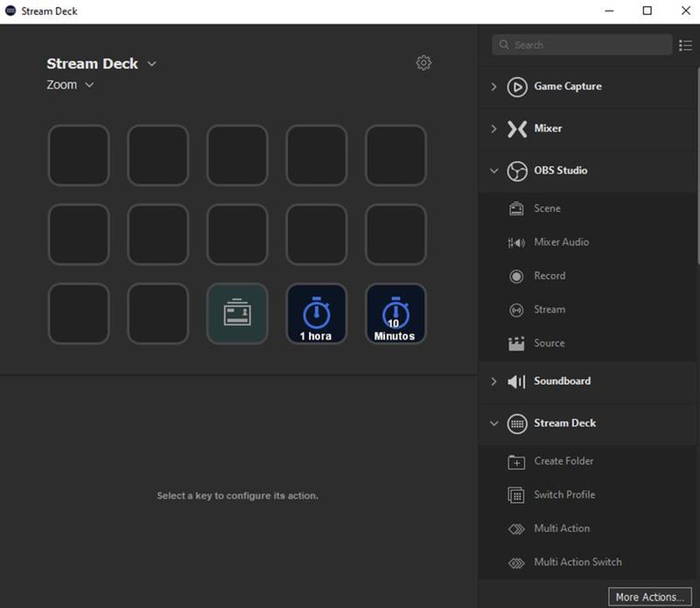Image resolution: width=700 pixels, height=608 pixels.
Task: Select the Switch Profile action
Action: coord(564,494)
